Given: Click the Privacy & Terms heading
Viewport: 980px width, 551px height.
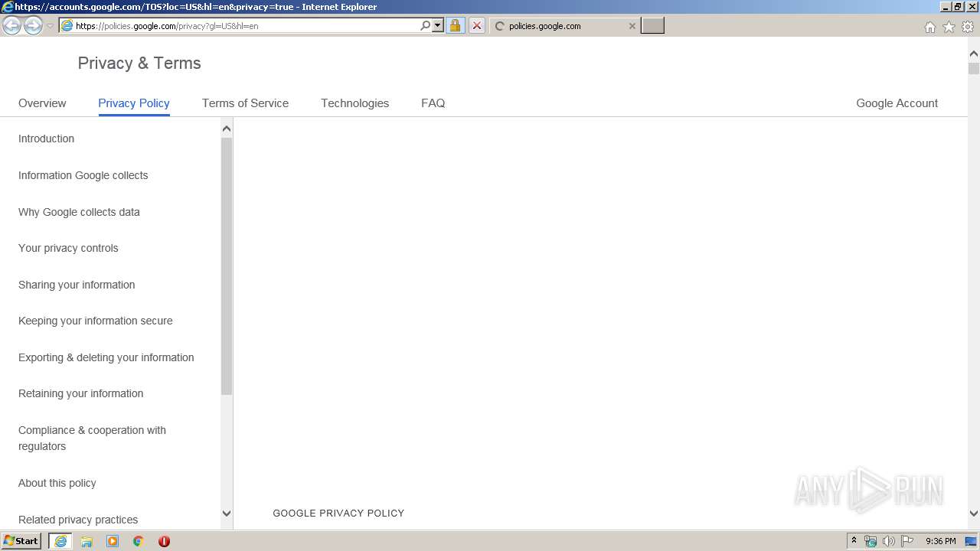Looking at the screenshot, I should (x=139, y=63).
